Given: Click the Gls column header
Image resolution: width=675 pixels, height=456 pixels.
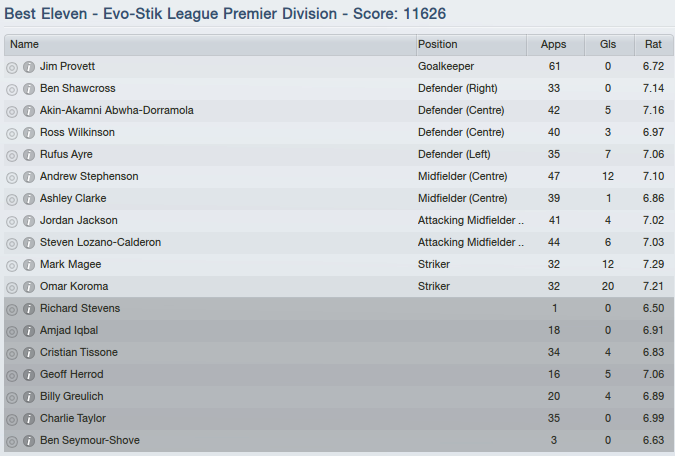Looking at the screenshot, I should click(x=608, y=45).
